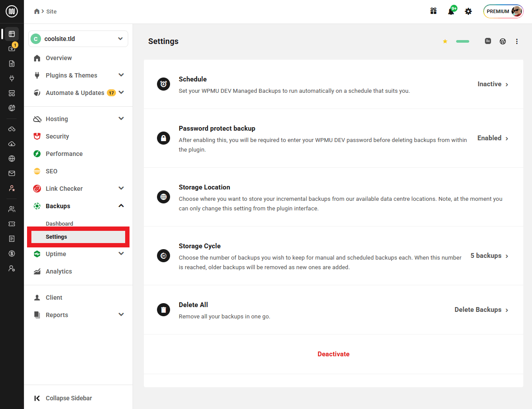532x409 pixels.
Task: Click the red Deactivate link
Action: tap(334, 354)
